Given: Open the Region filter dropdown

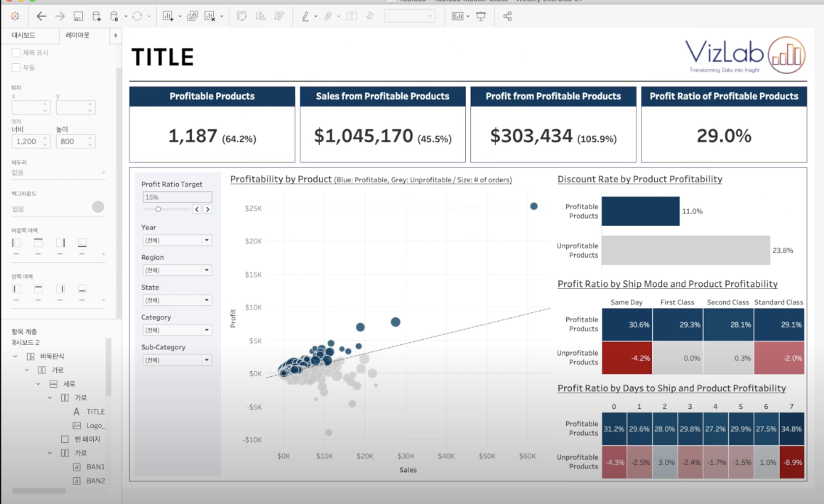Looking at the screenshot, I should point(177,270).
